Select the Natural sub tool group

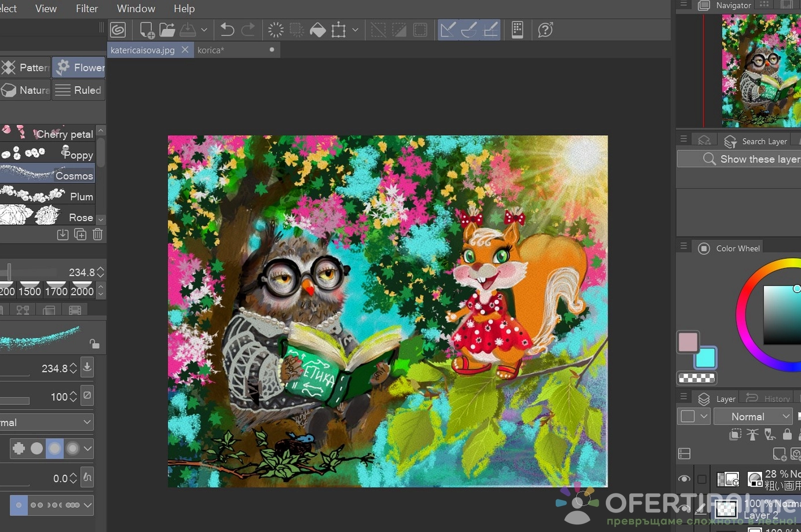pyautogui.click(x=25, y=90)
